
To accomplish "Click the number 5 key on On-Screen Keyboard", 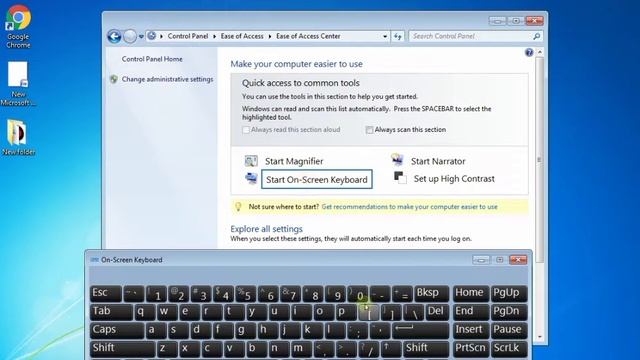I will [x=246, y=293].
